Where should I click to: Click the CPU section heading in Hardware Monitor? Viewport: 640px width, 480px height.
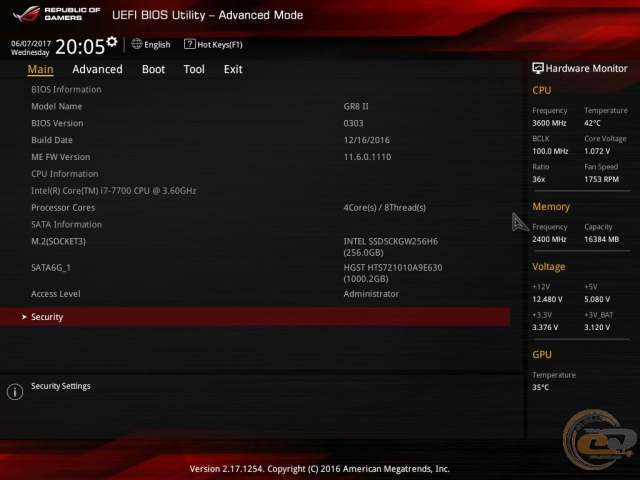[542, 90]
